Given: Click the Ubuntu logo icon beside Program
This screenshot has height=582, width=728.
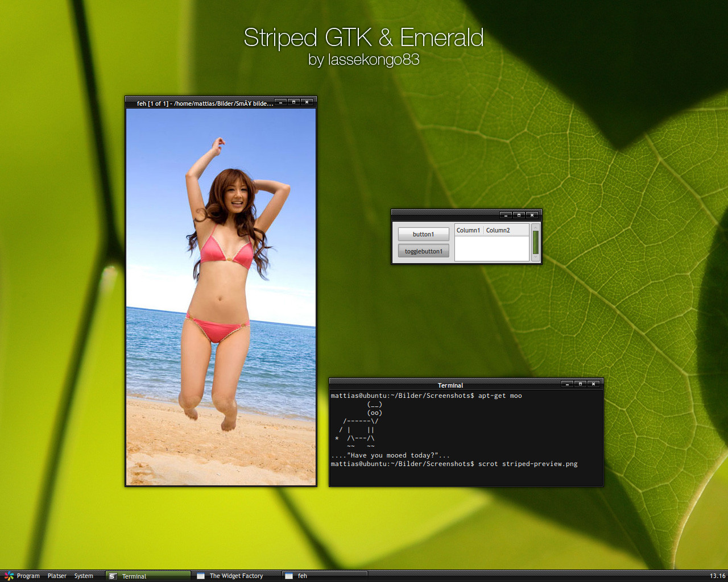Looking at the screenshot, I should [9, 576].
